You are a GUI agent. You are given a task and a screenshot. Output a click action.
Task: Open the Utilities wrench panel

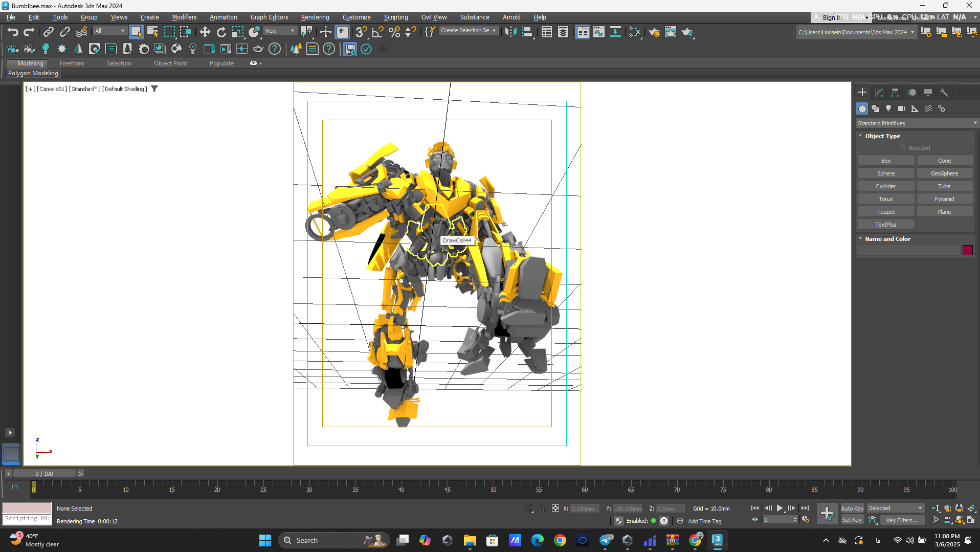(x=944, y=93)
